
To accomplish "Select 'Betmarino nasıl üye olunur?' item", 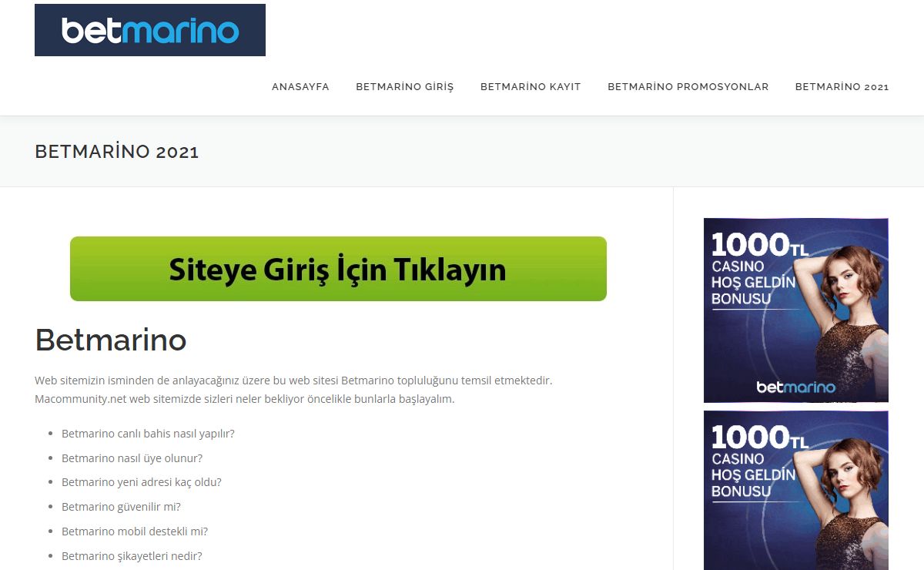I will click(x=132, y=458).
